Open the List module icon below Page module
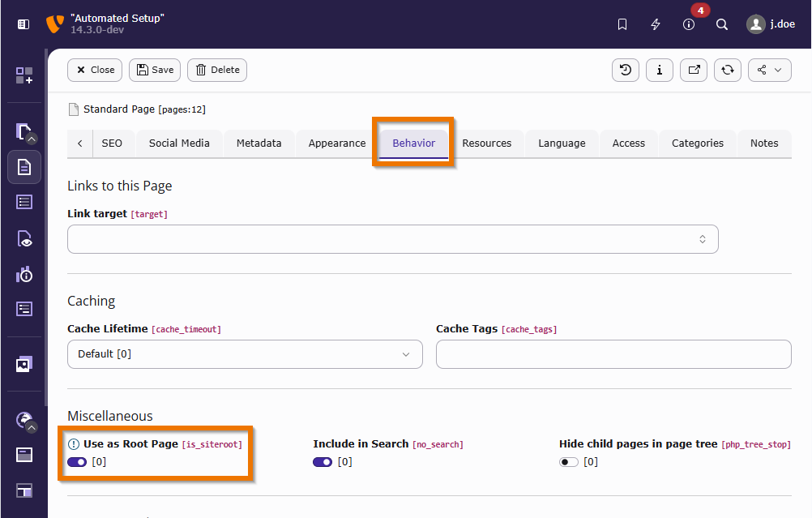The width and height of the screenshot is (812, 518). pos(24,202)
